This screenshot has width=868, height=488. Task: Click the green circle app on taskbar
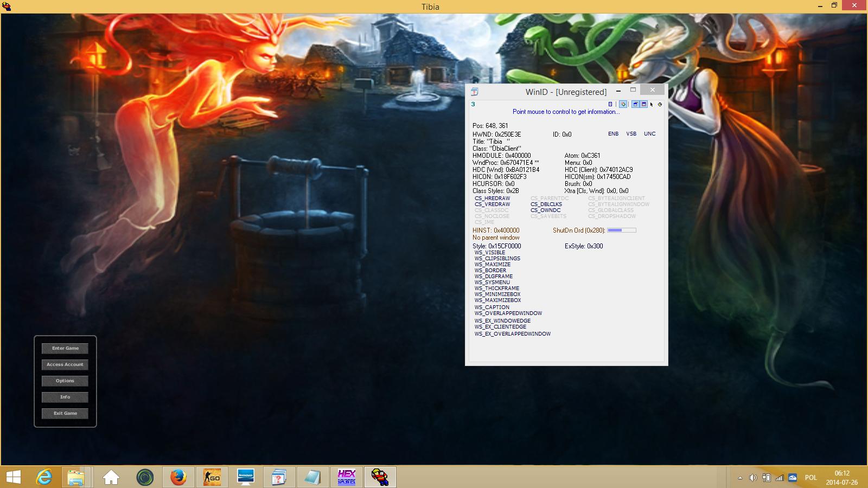(145, 477)
